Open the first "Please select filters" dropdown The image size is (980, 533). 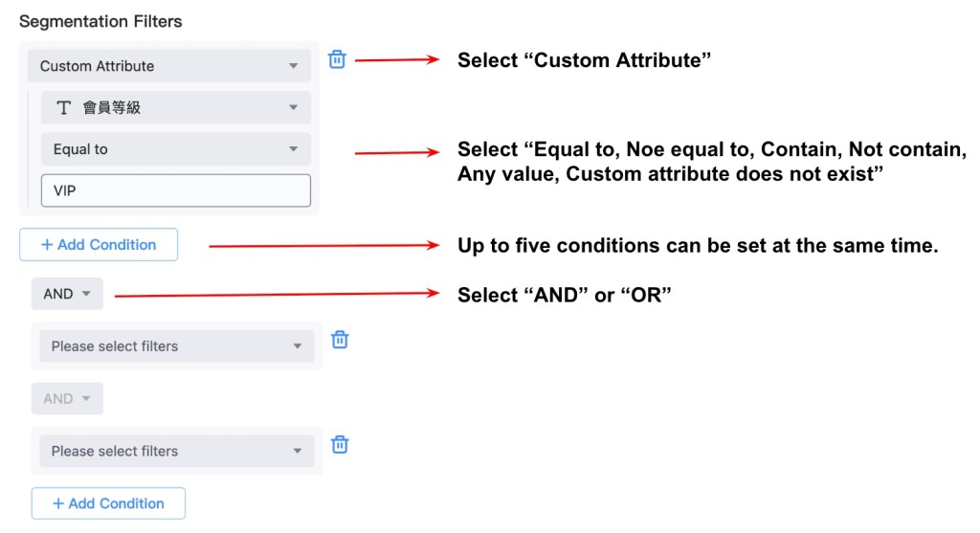(x=177, y=346)
